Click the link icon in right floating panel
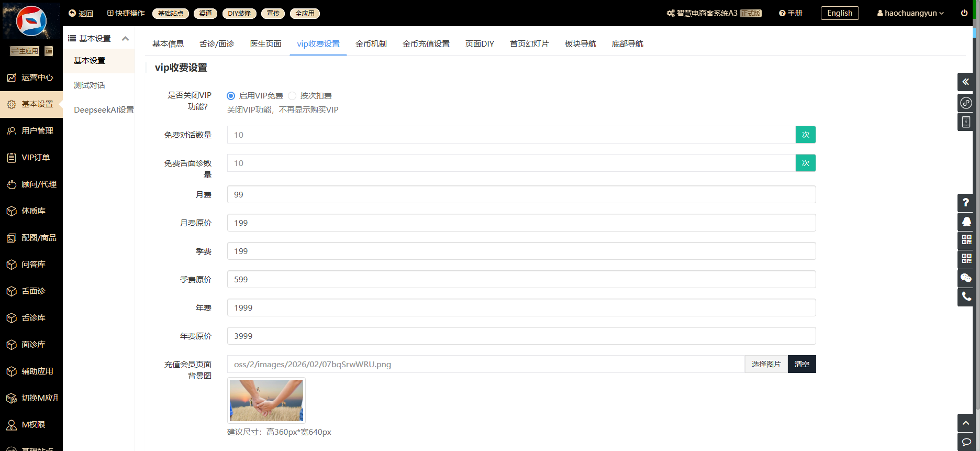 tap(966, 103)
